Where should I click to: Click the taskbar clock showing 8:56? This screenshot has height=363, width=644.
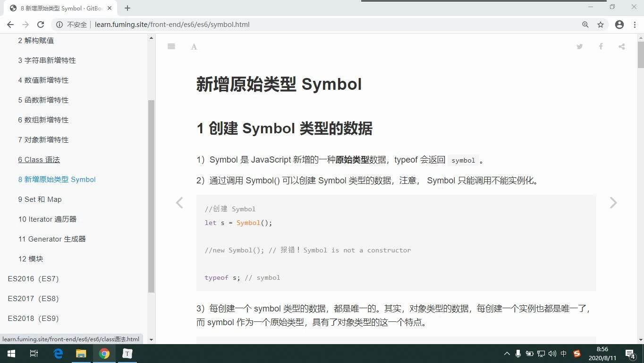(x=602, y=354)
